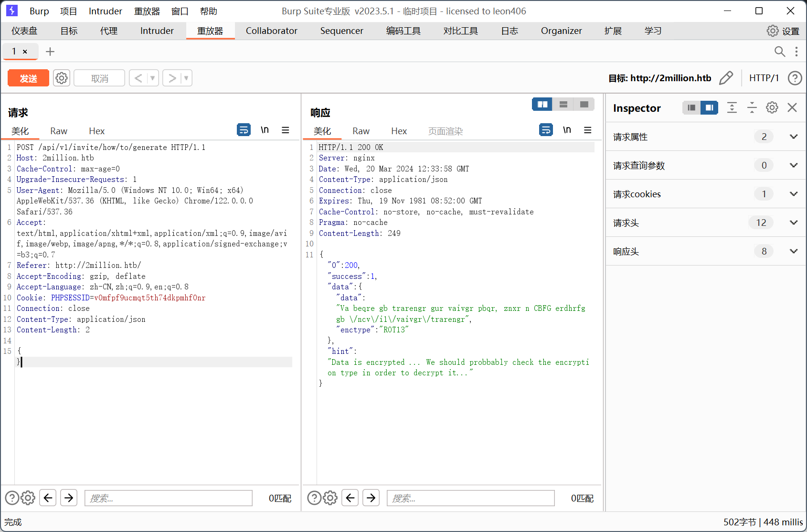
Task: Toggle non-printable characters in response pane
Action: [x=567, y=130]
